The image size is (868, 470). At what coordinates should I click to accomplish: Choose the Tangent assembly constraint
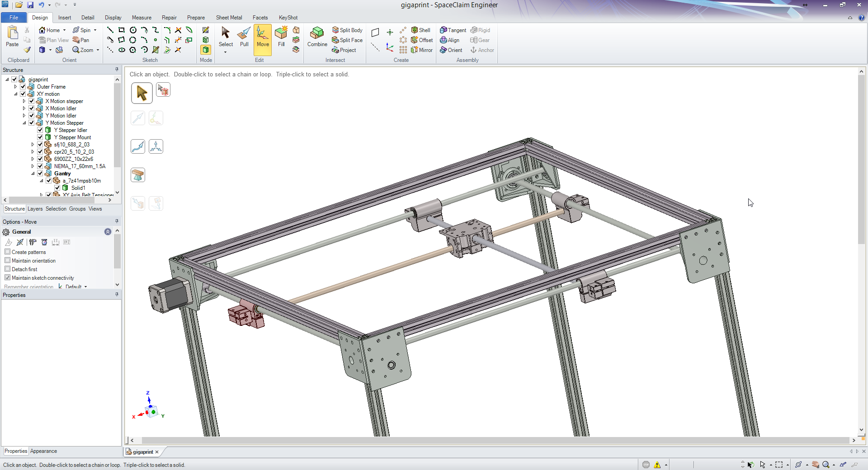click(453, 30)
